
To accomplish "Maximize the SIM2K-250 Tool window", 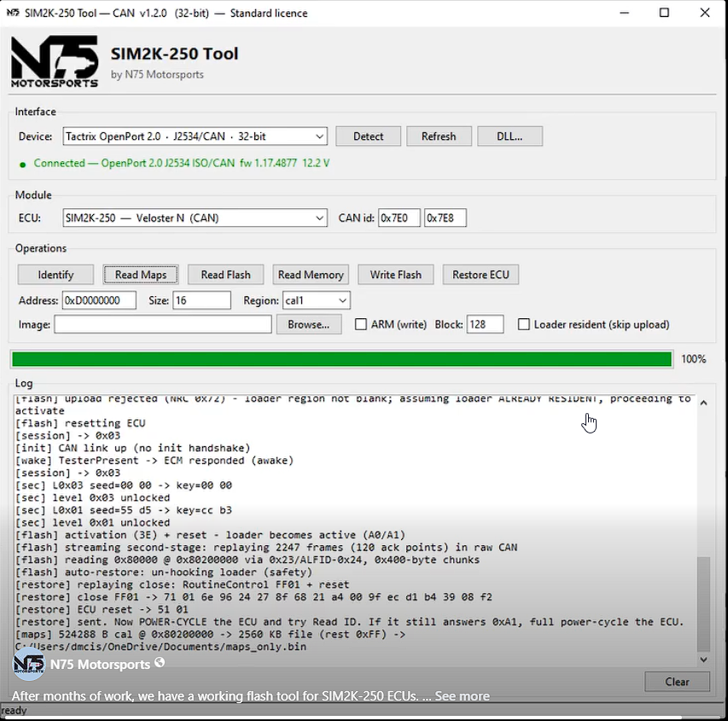I will pos(664,13).
